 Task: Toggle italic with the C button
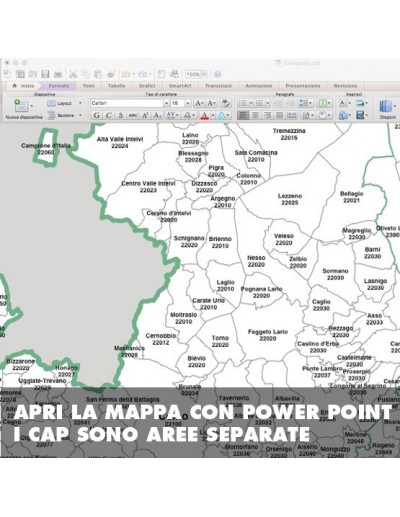tap(108, 115)
